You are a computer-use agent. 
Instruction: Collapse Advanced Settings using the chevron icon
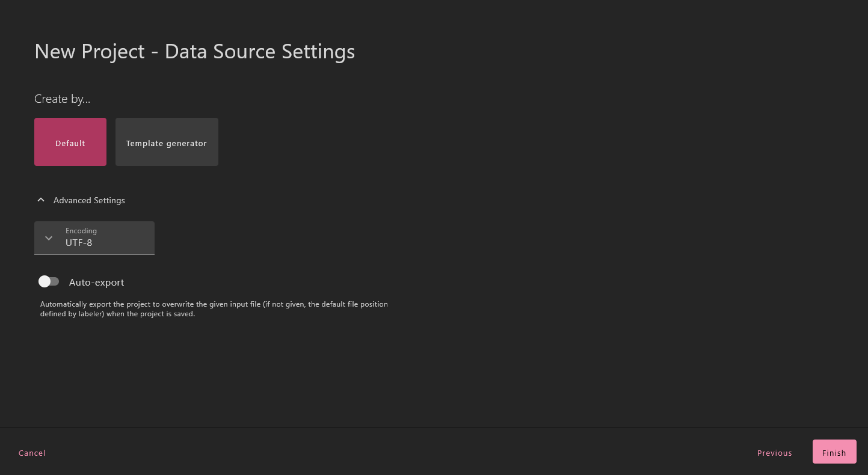click(41, 200)
